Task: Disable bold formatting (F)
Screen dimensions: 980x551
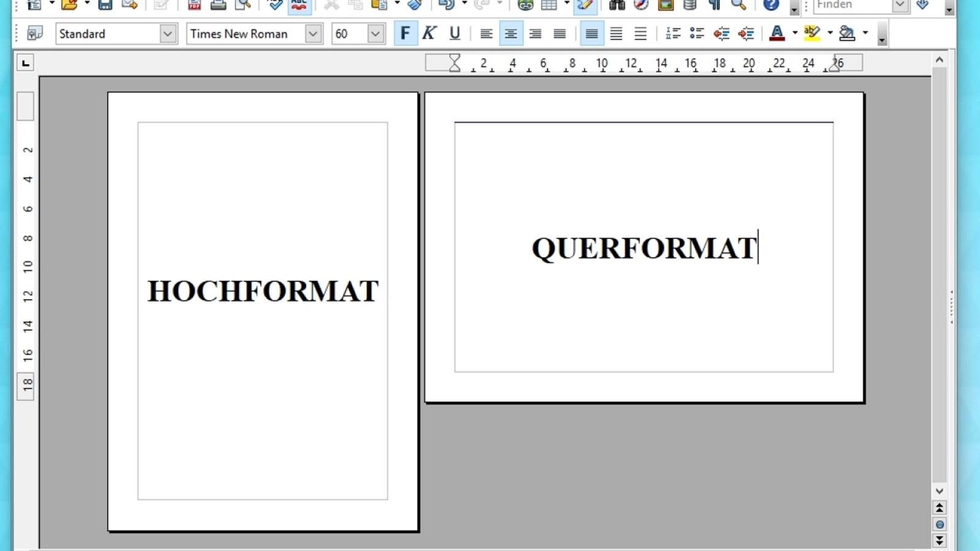Action: [x=405, y=33]
